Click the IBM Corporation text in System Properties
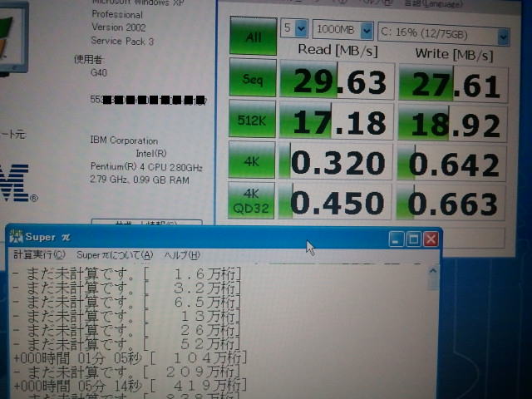The image size is (532, 399). click(x=124, y=140)
